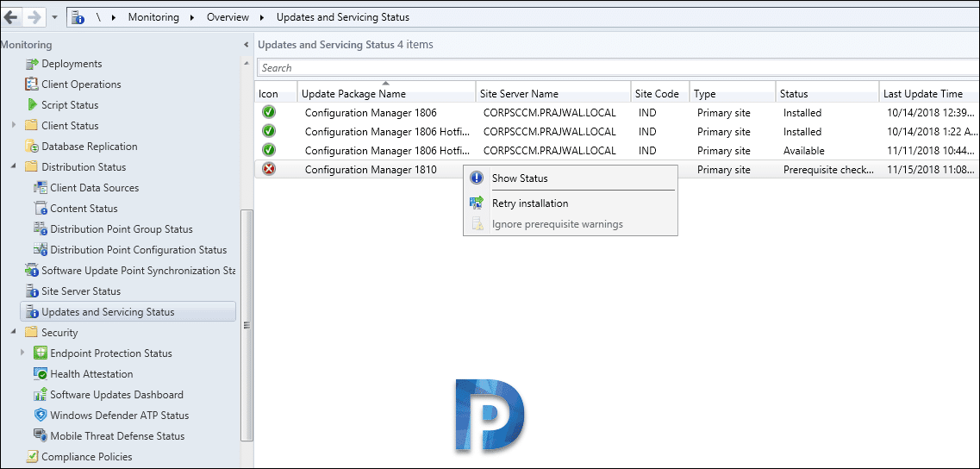The width and height of the screenshot is (980, 469).
Task: Go forward with the Forward arrow button
Action: (34, 17)
